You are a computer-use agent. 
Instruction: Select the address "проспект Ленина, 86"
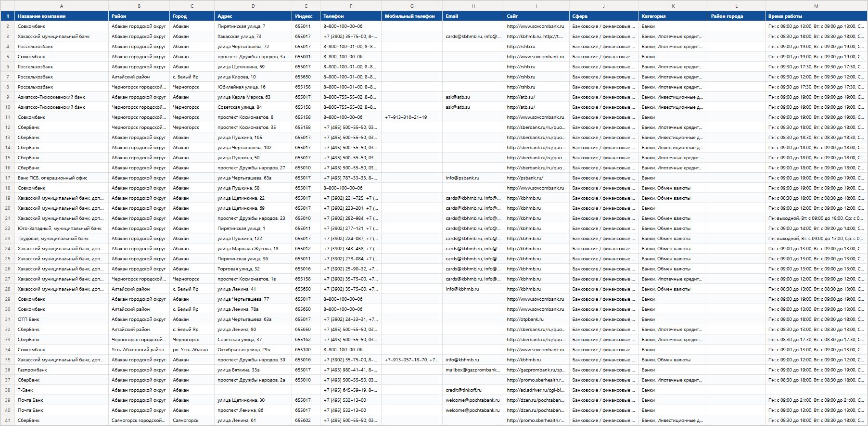pyautogui.click(x=253, y=410)
